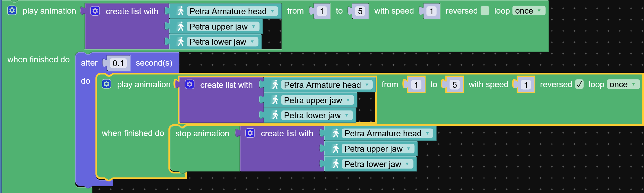Select nested 'play animation' block label

tap(144, 85)
